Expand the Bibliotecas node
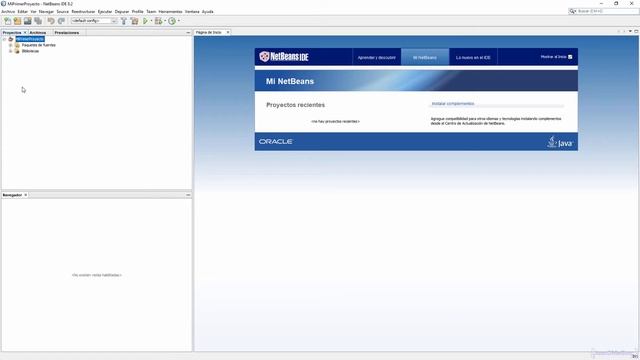This screenshot has height=360, width=640. pyautogui.click(x=11, y=51)
